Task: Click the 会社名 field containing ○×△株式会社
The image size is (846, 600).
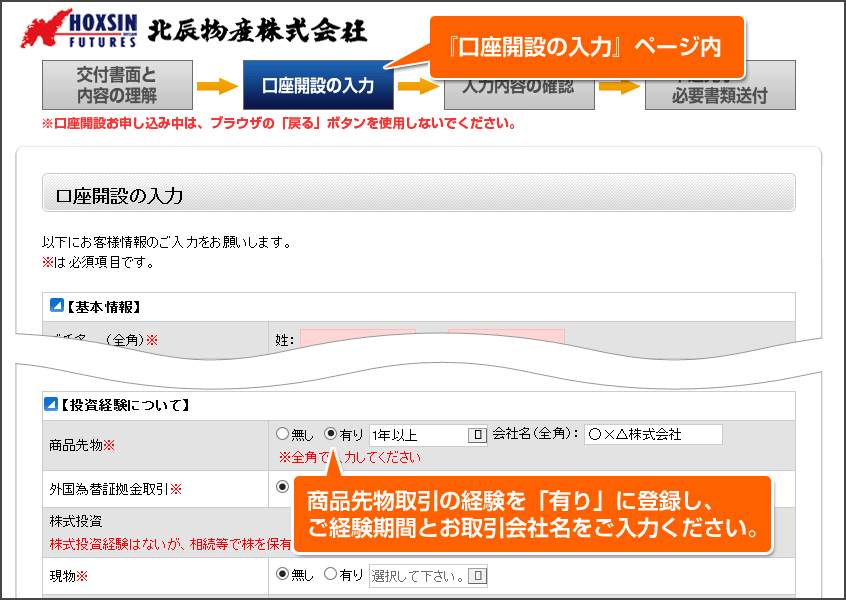Action: pyautogui.click(x=653, y=435)
